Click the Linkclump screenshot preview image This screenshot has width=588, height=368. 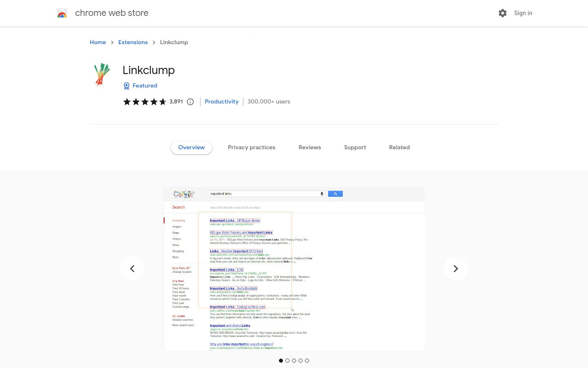point(294,269)
